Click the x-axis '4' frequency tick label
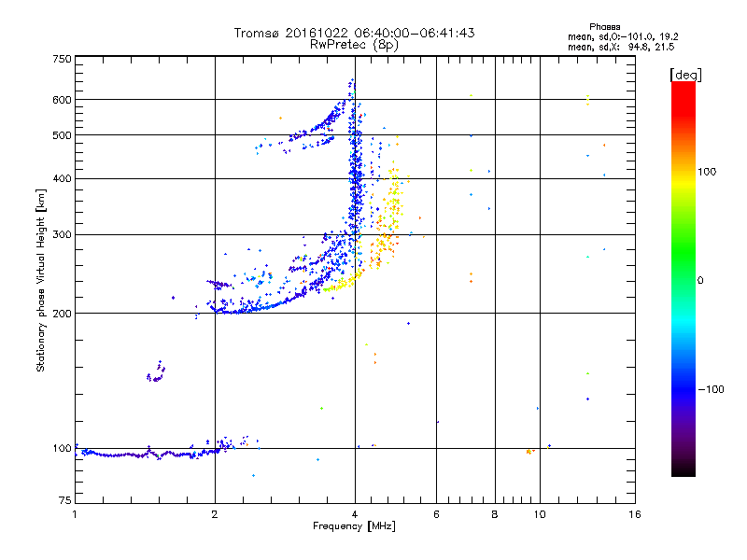Image resolution: width=747 pixels, height=560 pixels. tap(355, 514)
